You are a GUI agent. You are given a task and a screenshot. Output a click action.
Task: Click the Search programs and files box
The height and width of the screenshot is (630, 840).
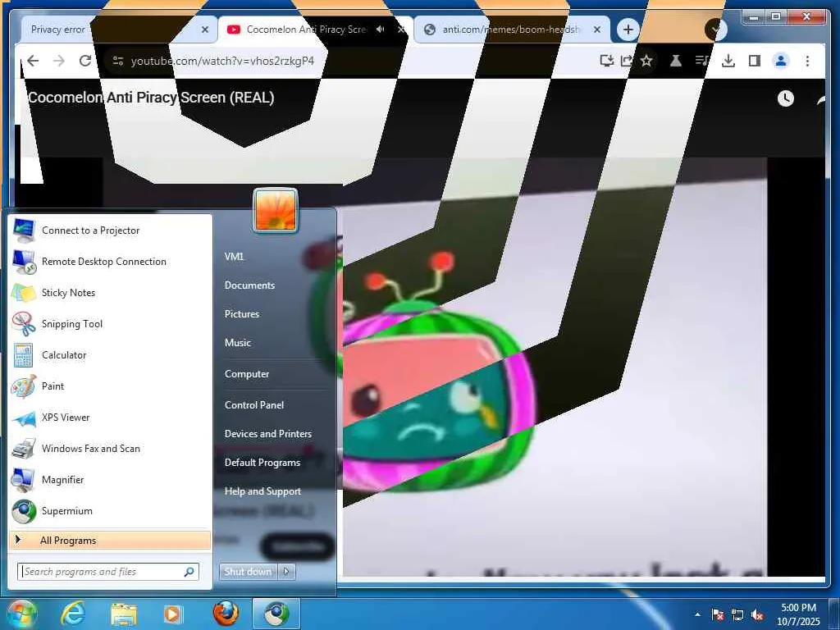click(x=107, y=572)
